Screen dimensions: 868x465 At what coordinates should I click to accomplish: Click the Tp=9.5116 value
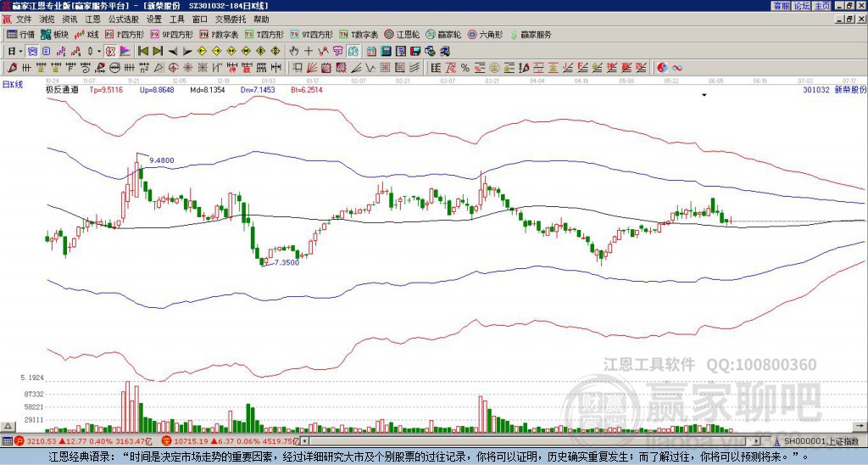click(x=106, y=90)
